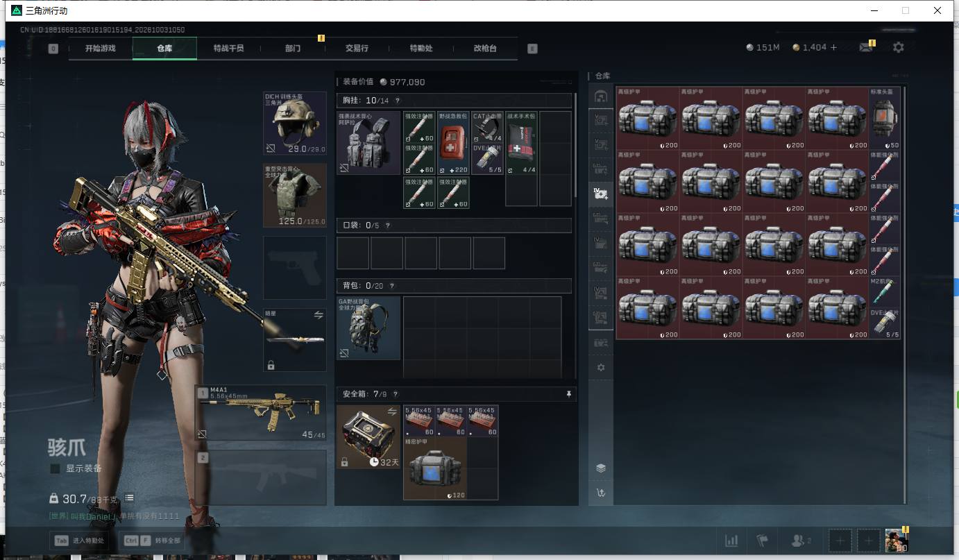959x560 pixels.
Task: Click the 进入特勤处 Tab button
Action: pyautogui.click(x=79, y=541)
